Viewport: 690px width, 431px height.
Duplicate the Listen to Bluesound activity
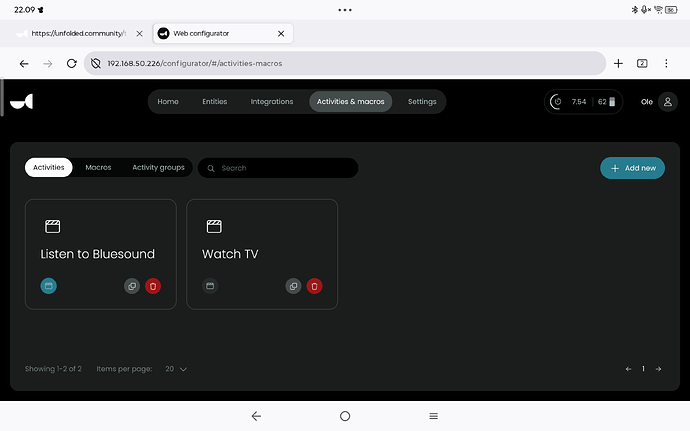[132, 286]
